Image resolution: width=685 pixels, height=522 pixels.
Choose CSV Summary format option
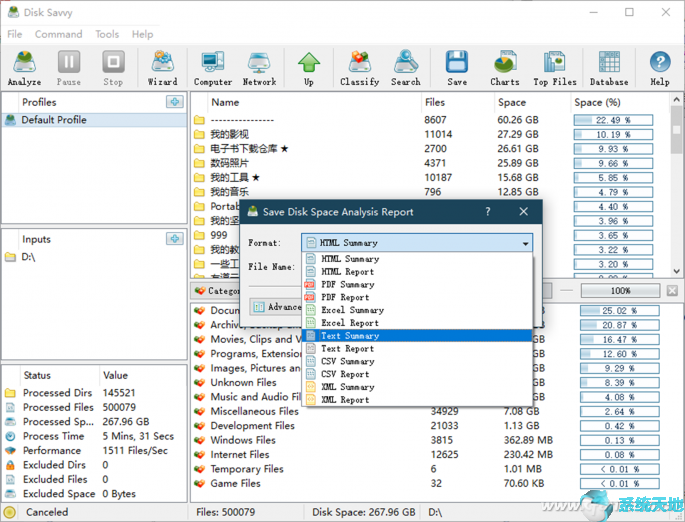(x=419, y=361)
